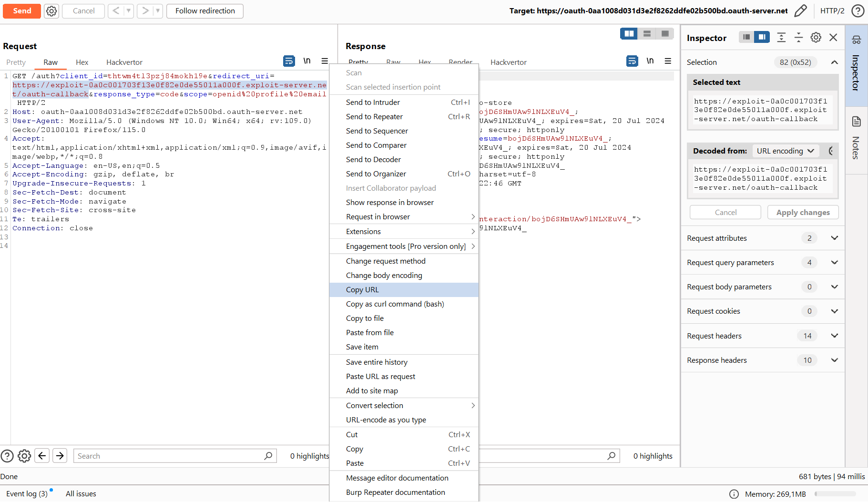Open Request Hackvertor tab
This screenshot has height=502, width=868.
(124, 62)
